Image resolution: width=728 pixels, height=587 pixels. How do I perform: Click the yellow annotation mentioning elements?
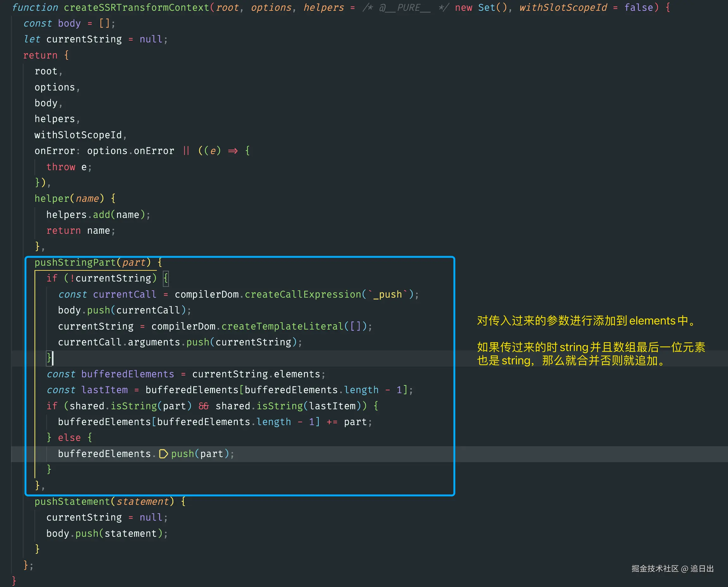click(x=586, y=321)
